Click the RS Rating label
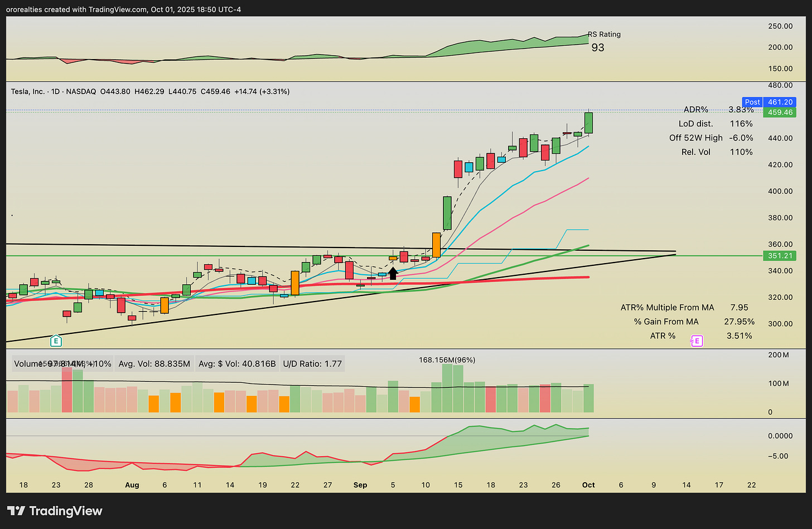 (x=604, y=34)
